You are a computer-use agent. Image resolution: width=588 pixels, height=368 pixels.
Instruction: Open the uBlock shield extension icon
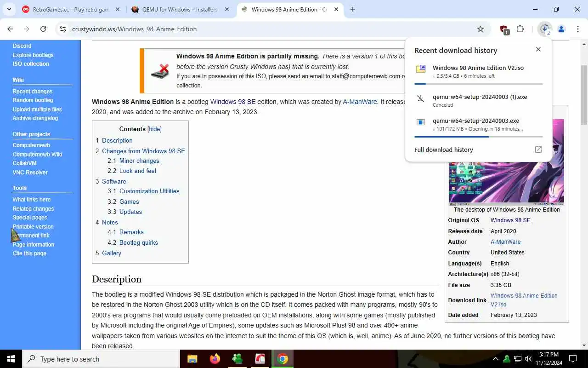(x=504, y=29)
